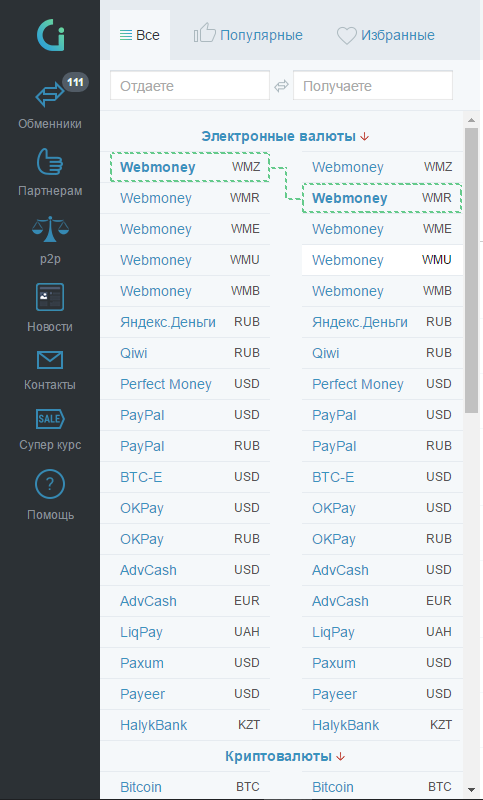Open Супер курс SALE tag icon

point(50,419)
